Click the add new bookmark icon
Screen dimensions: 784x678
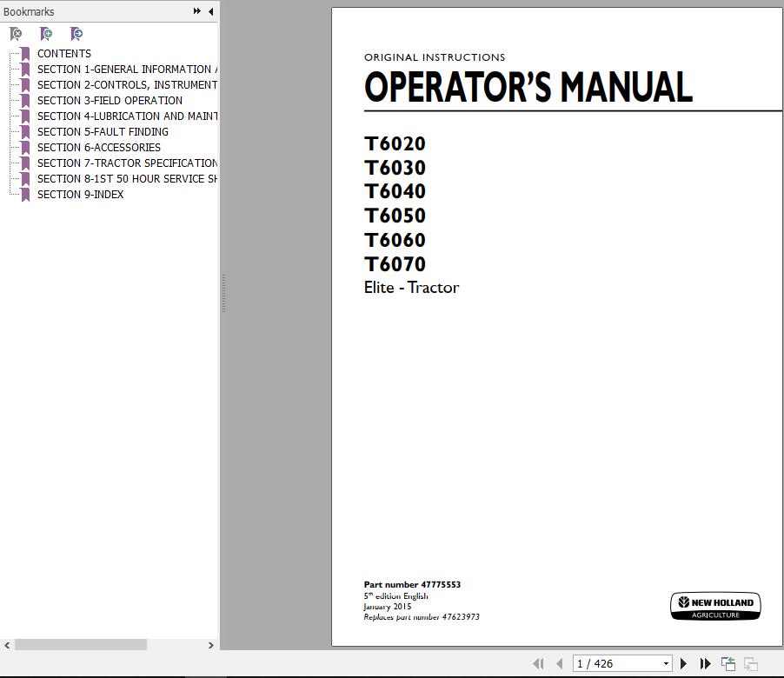46,34
